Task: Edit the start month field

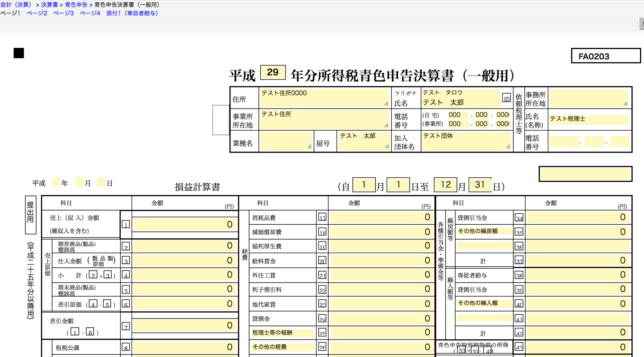Action: (364, 185)
